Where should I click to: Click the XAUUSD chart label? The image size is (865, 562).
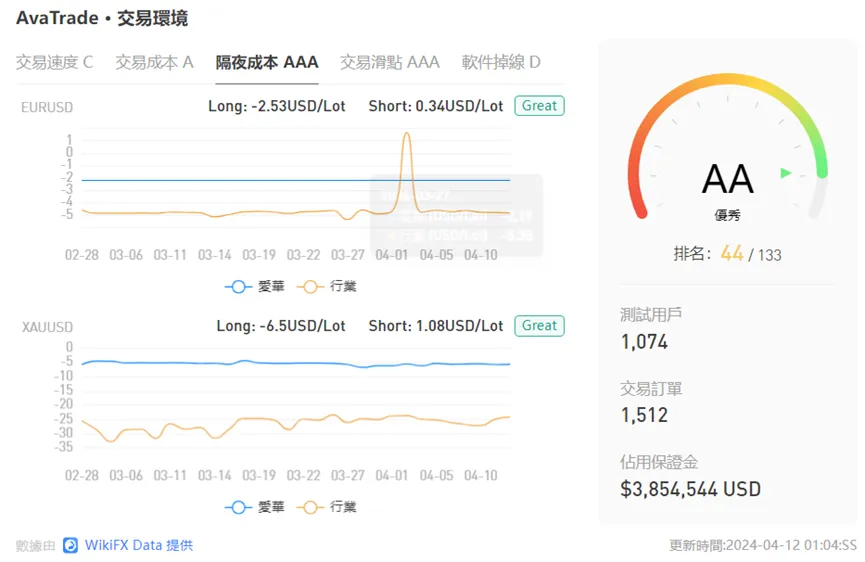pyautogui.click(x=47, y=327)
